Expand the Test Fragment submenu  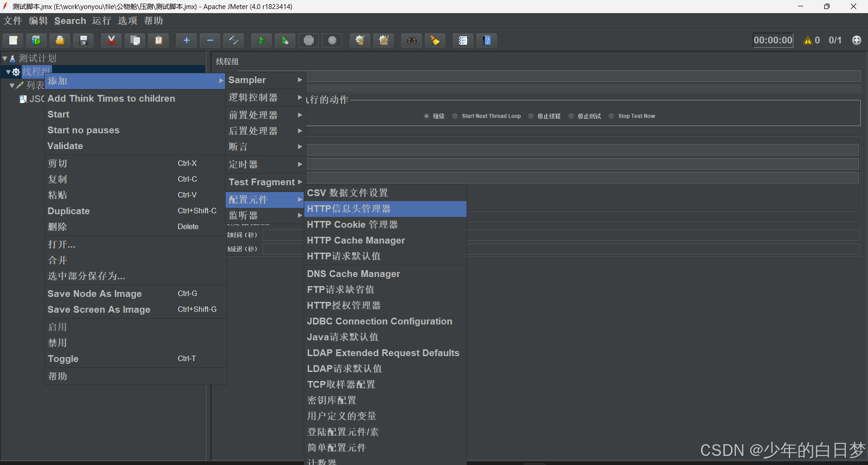click(x=265, y=182)
